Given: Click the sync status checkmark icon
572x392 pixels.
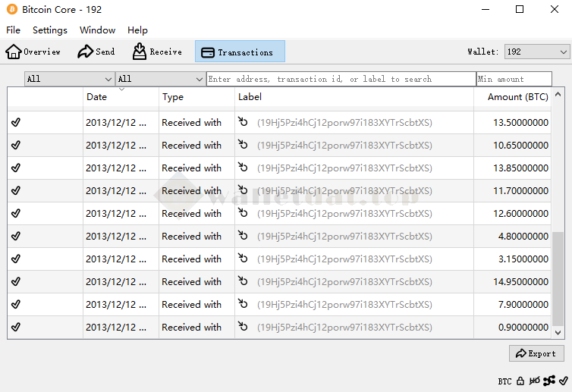Looking at the screenshot, I should pyautogui.click(x=563, y=381).
